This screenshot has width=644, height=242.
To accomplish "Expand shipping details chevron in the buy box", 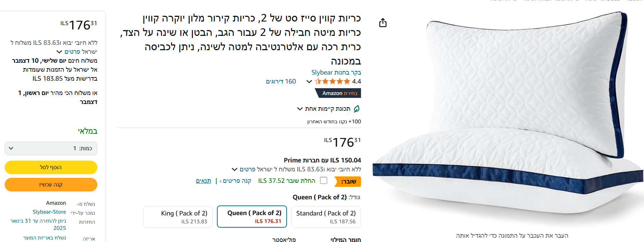I will pos(59,52).
